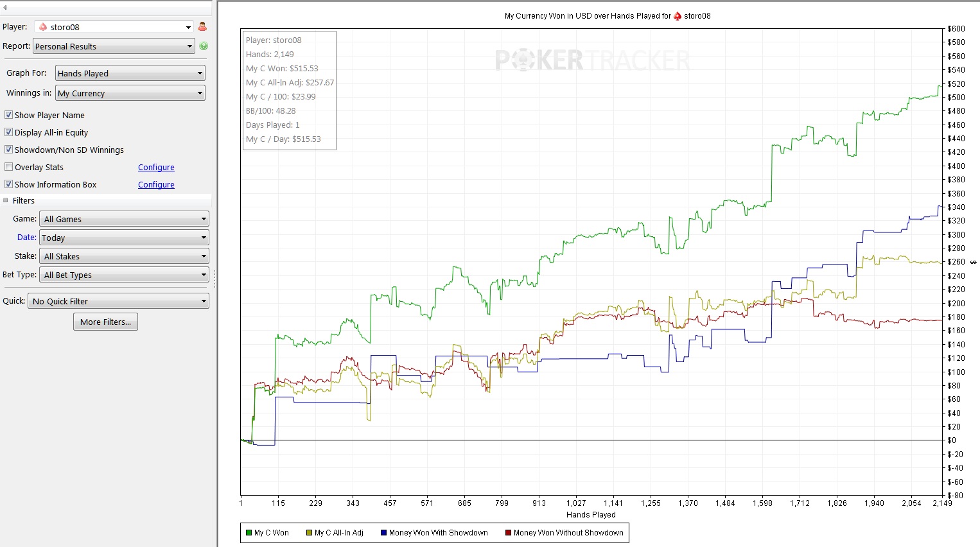Click the player select icon beside storo08
The image size is (980, 547).
(202, 27)
